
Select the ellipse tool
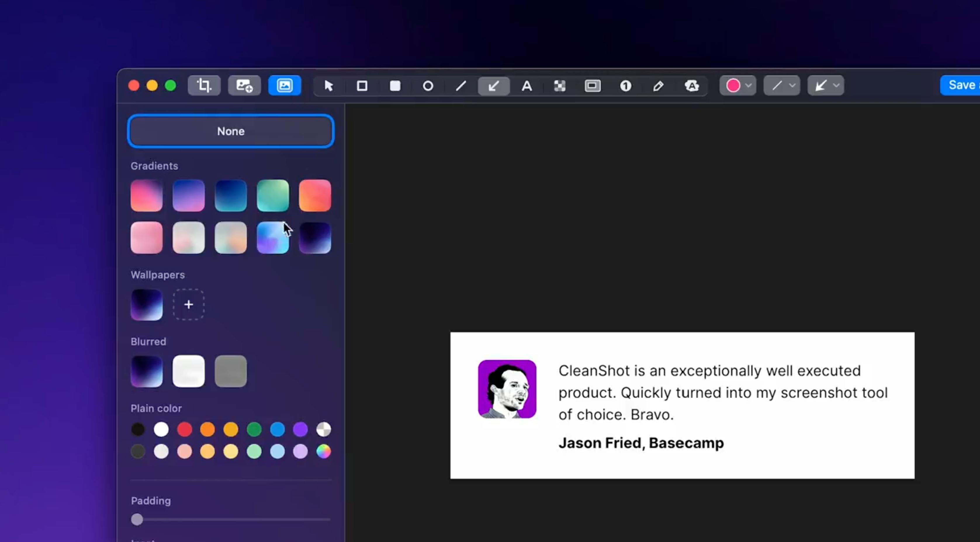coord(428,86)
